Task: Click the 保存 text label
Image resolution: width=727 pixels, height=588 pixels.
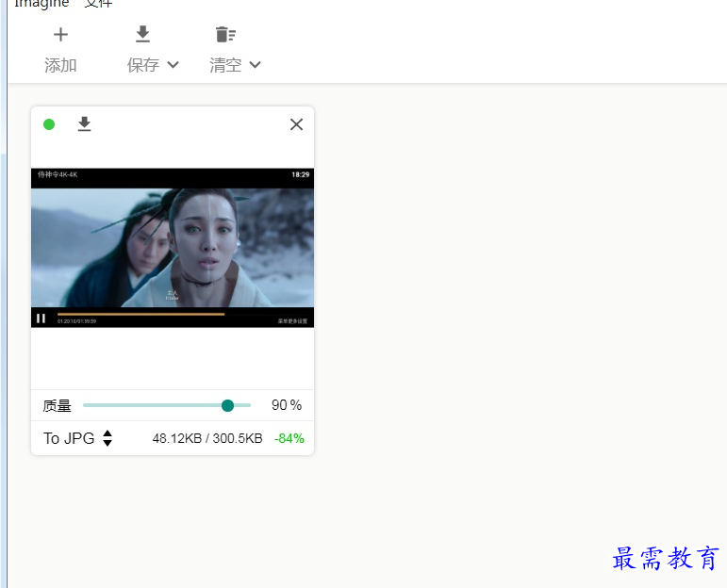Action: [143, 65]
